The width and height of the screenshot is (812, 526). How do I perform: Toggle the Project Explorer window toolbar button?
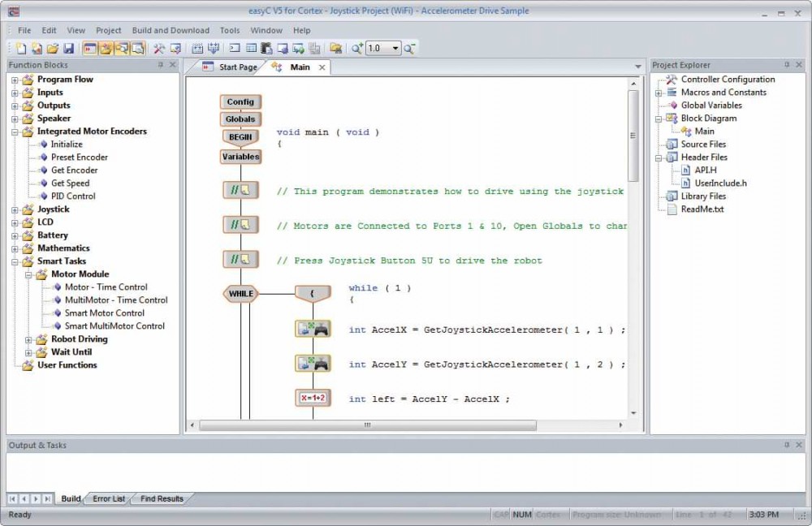coord(122,49)
